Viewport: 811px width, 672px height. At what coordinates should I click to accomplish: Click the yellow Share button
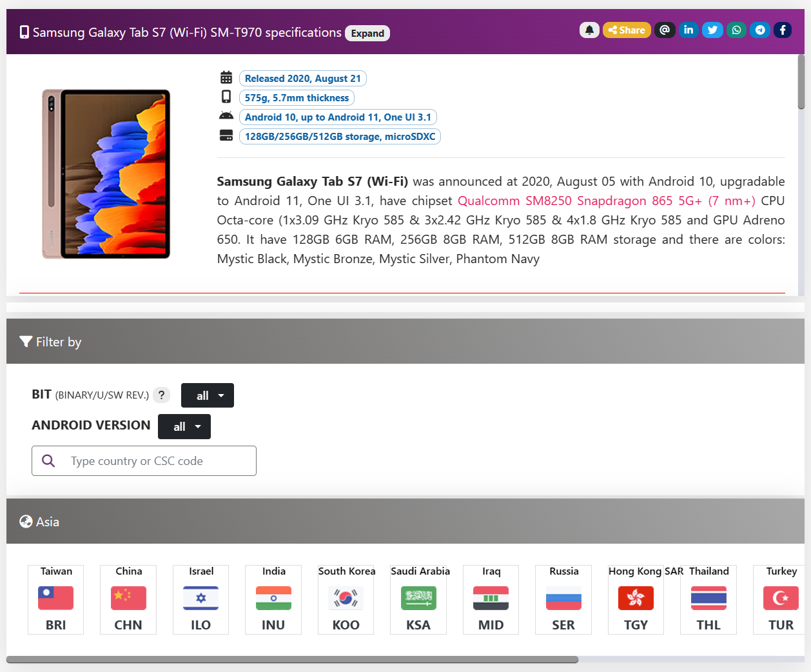pos(627,30)
